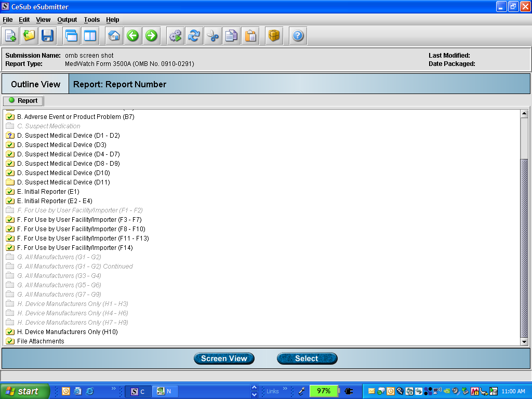Click the taskbar button labeled N
Screen dimensions: 532x399
tap(164, 392)
